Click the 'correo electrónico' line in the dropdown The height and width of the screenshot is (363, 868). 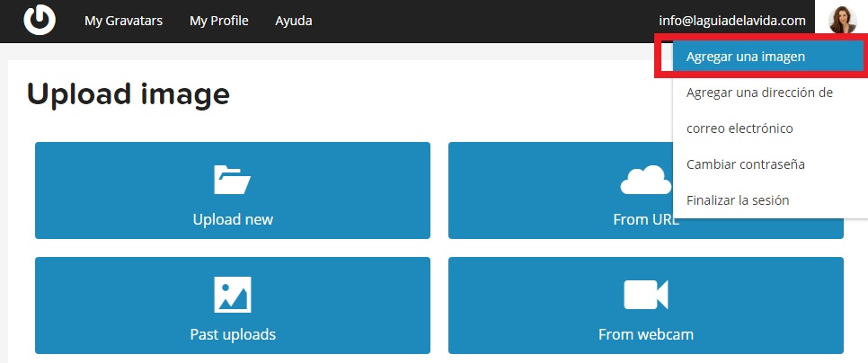click(x=740, y=128)
